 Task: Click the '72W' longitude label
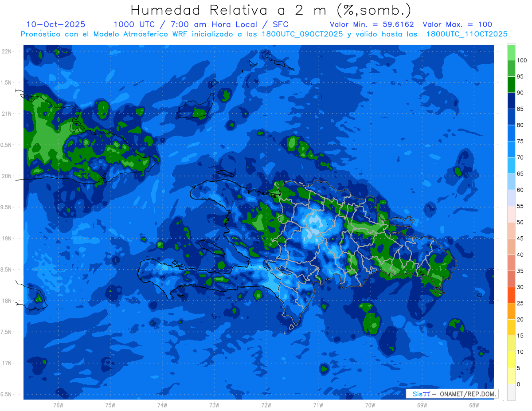[266, 405]
